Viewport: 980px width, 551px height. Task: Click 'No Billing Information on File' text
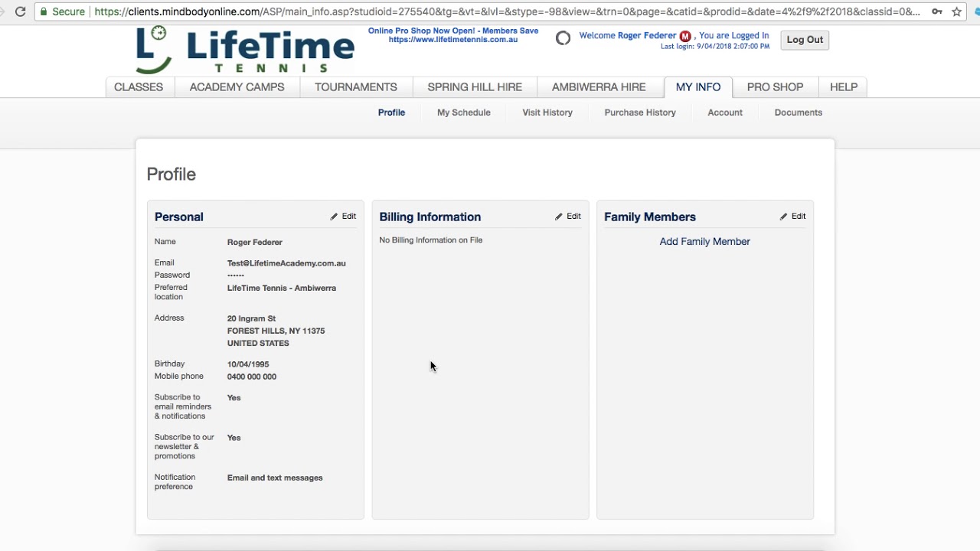(x=431, y=240)
